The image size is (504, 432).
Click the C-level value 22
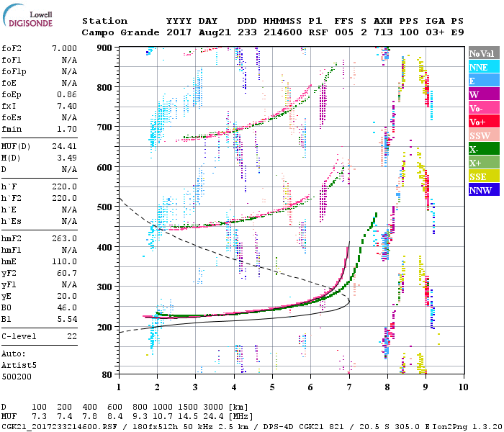(72, 336)
